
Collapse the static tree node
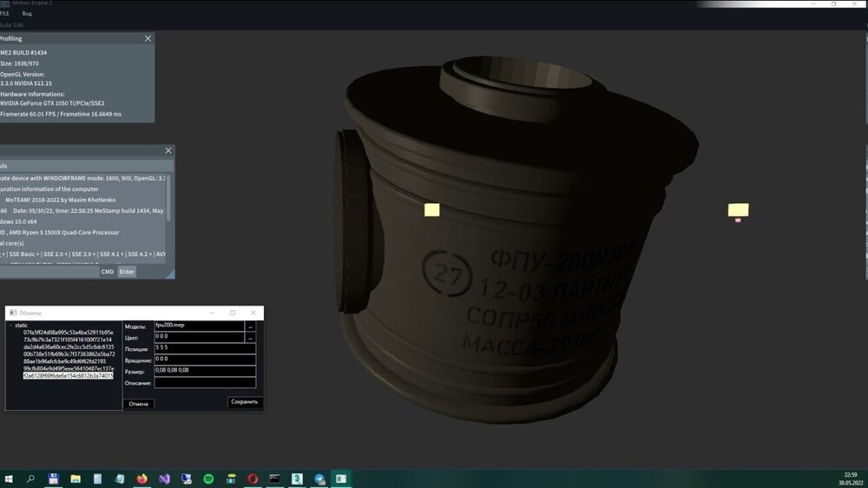pyautogui.click(x=10, y=326)
